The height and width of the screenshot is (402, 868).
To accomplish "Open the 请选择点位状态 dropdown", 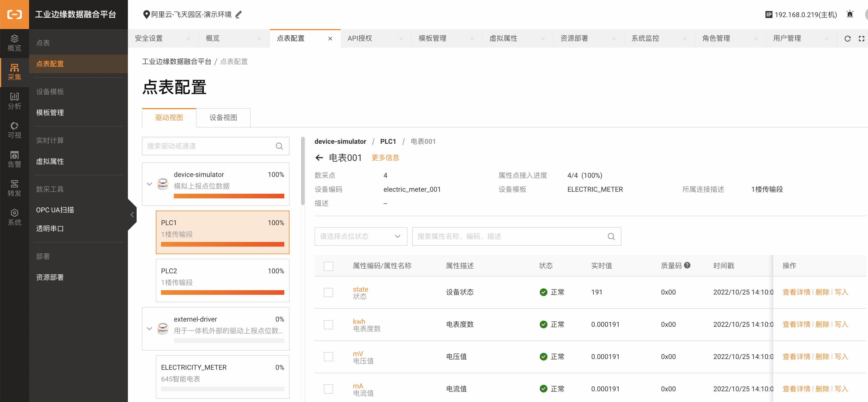I will (x=360, y=236).
